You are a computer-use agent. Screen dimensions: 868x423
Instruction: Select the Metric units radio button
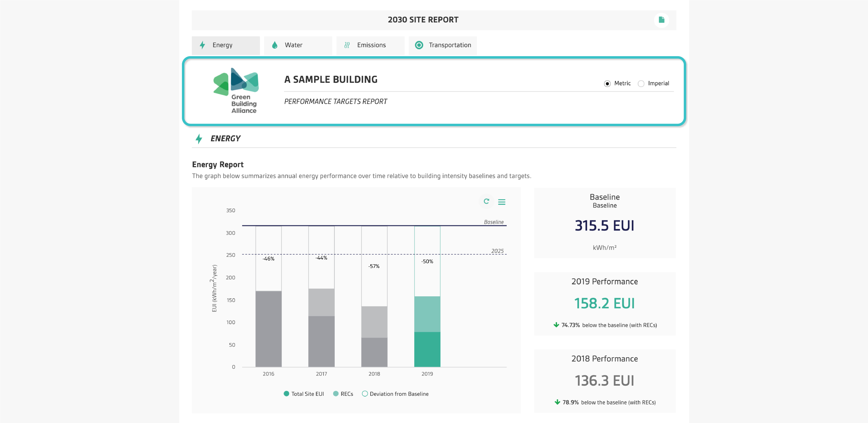point(607,84)
